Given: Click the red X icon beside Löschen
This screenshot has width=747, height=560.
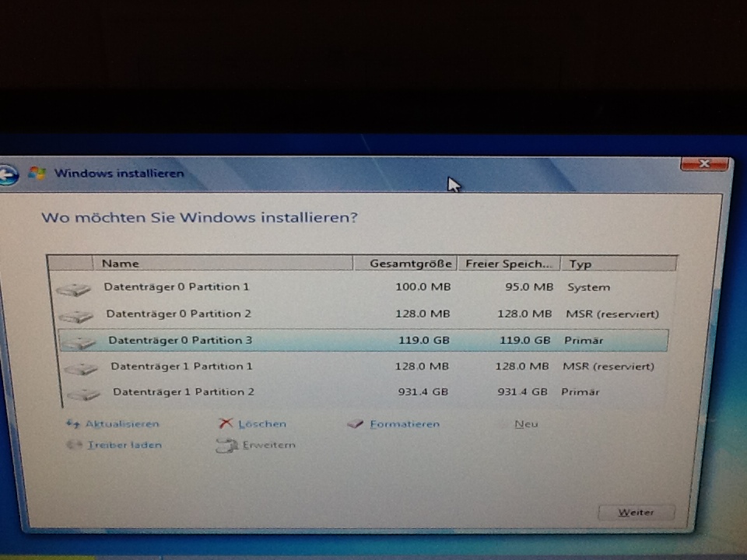Looking at the screenshot, I should (226, 423).
